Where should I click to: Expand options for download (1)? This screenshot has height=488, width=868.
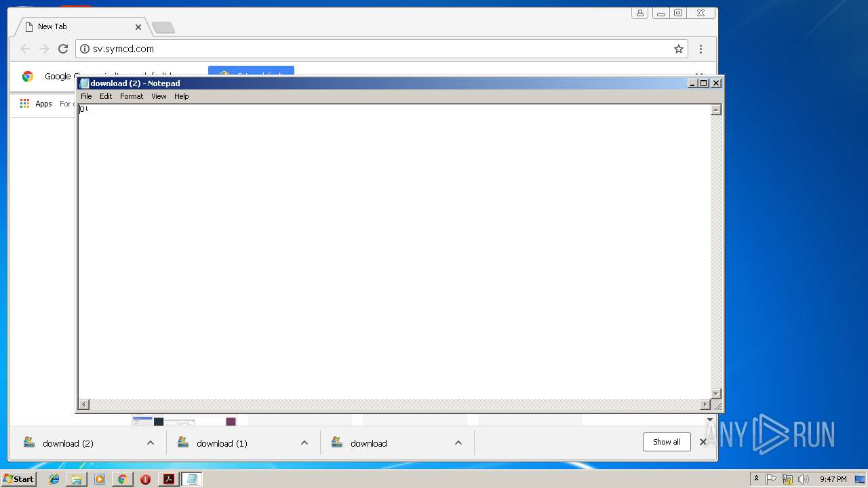pyautogui.click(x=304, y=443)
